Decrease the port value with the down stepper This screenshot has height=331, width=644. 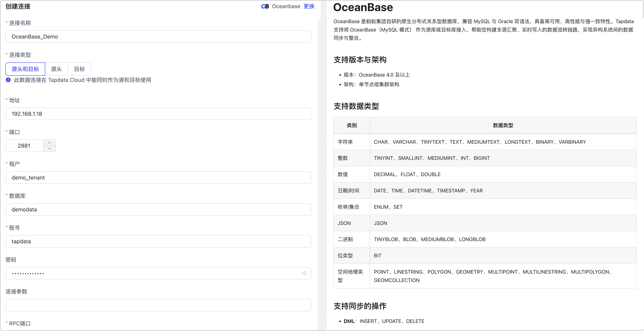click(50, 149)
